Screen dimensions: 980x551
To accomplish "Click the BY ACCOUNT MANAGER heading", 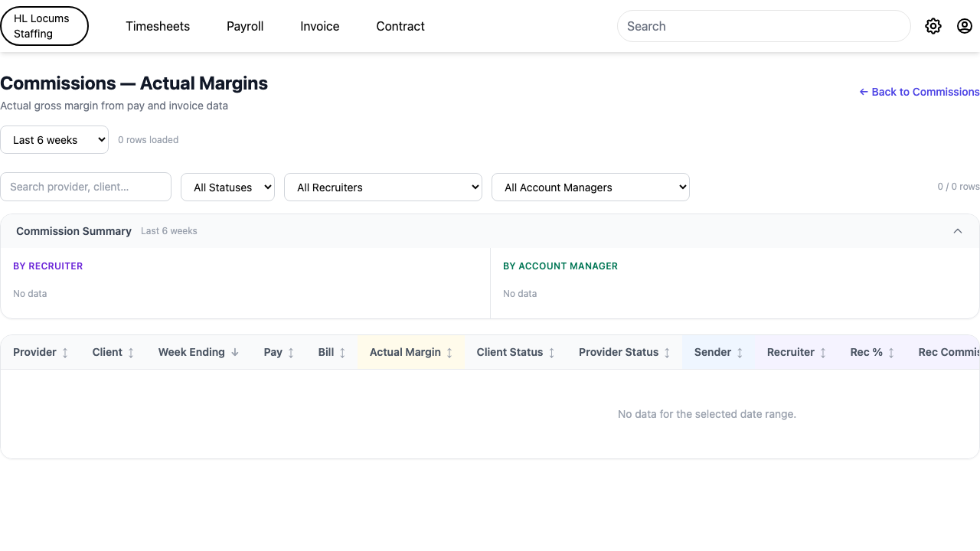I will 560,266.
